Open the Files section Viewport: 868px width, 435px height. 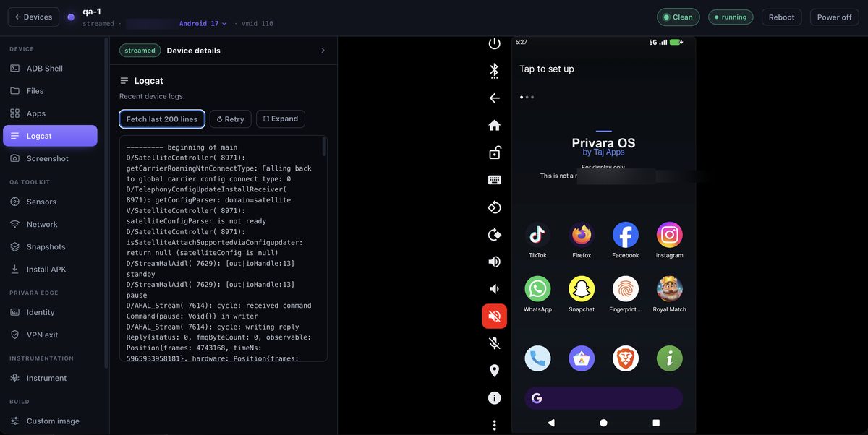click(x=50, y=91)
